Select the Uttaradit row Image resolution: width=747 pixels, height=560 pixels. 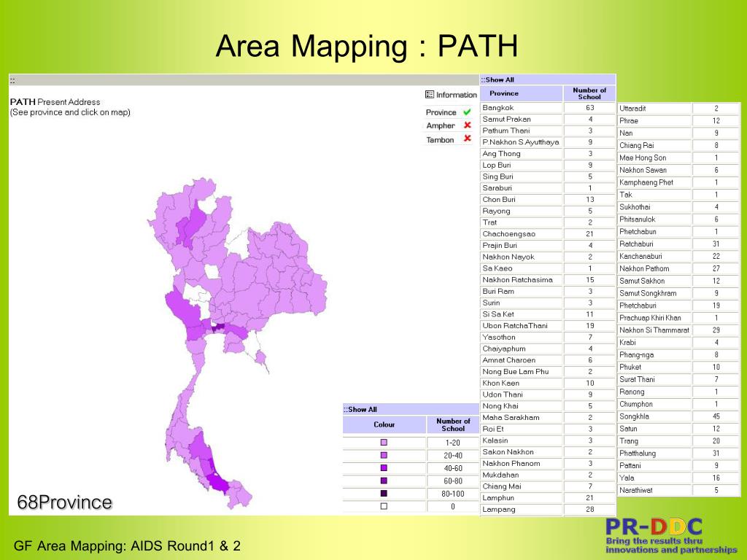pyautogui.click(x=678, y=109)
